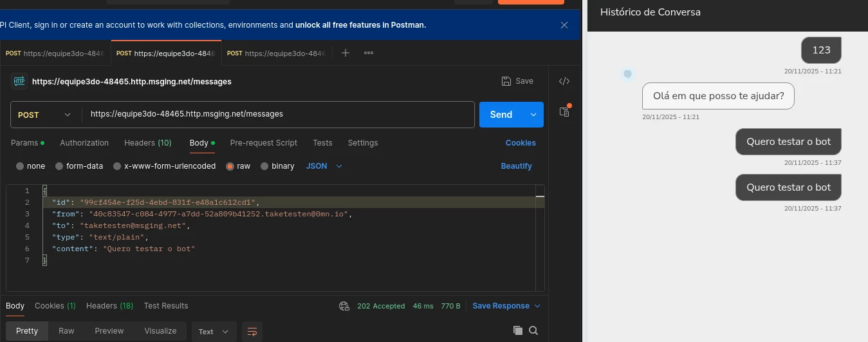Open the code snippet panel icon
Viewport: 868px width, 342px height.
coord(564,81)
